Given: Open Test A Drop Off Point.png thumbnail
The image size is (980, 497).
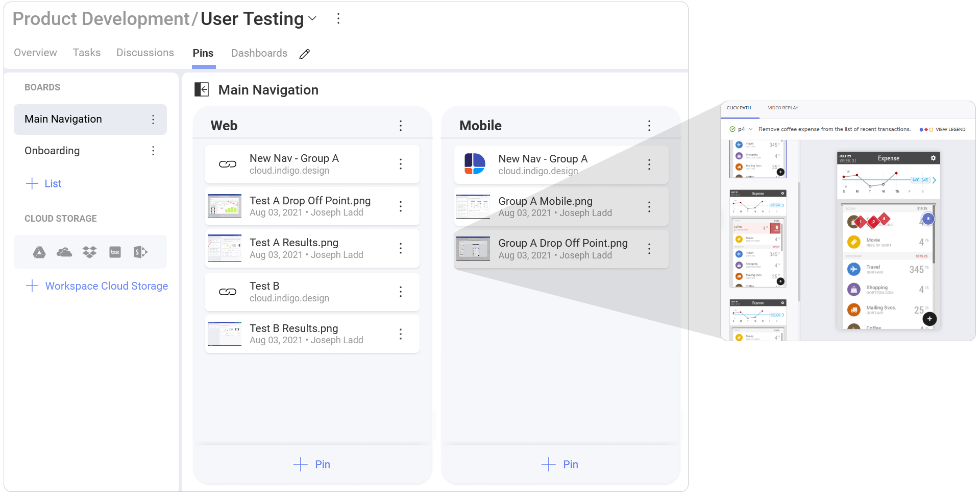Looking at the screenshot, I should click(225, 206).
